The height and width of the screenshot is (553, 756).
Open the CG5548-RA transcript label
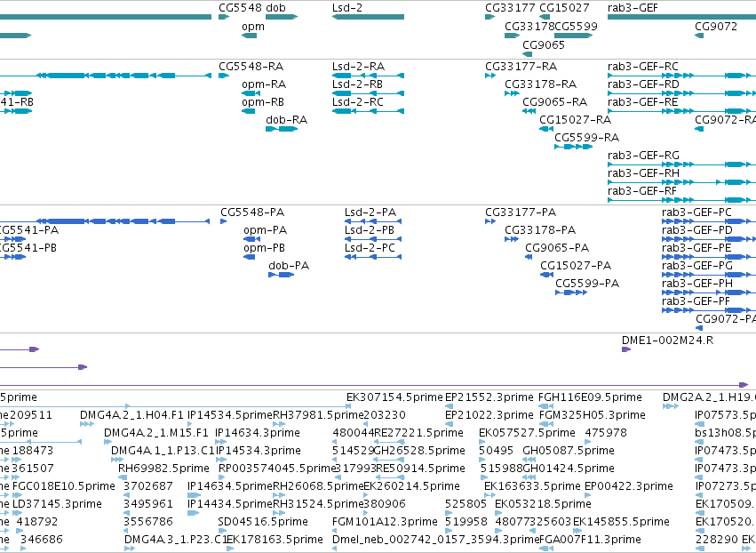point(251,66)
